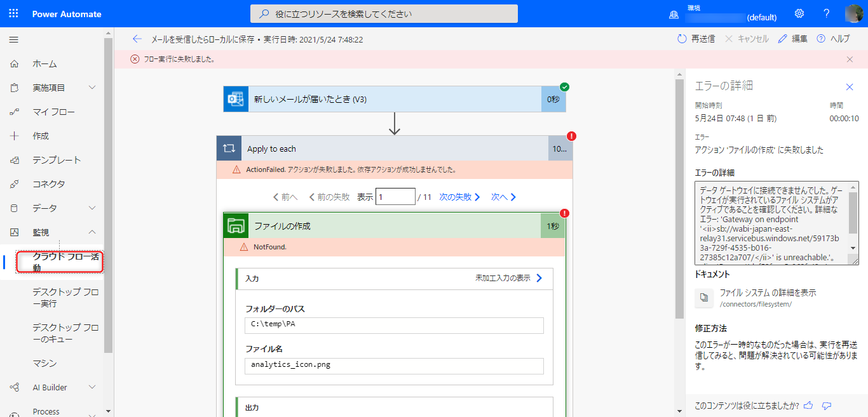Click the Power Automate title
The image size is (868, 417).
(67, 14)
